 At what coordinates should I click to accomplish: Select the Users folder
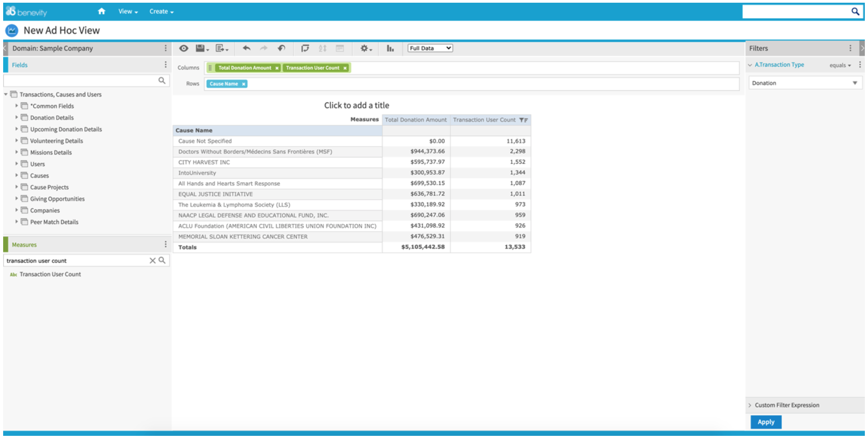coord(37,164)
